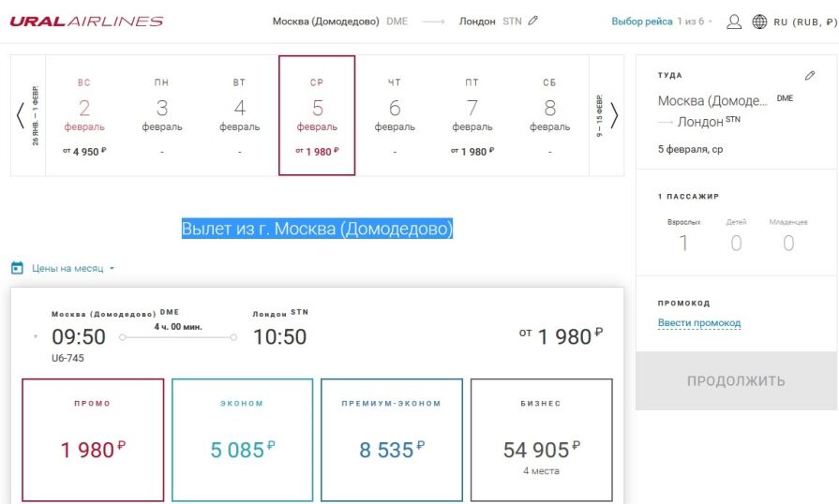Open the user account profile icon
The image size is (839, 504).
click(x=734, y=22)
